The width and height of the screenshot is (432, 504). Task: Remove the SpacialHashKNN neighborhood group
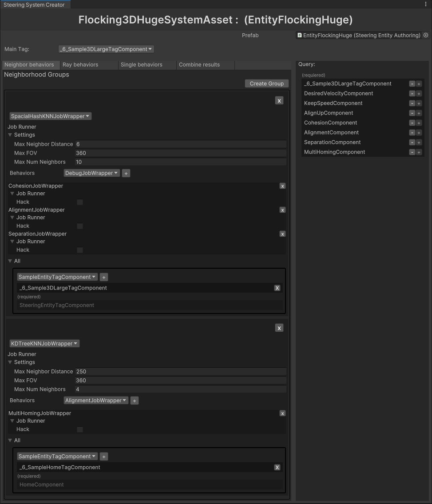point(279,101)
